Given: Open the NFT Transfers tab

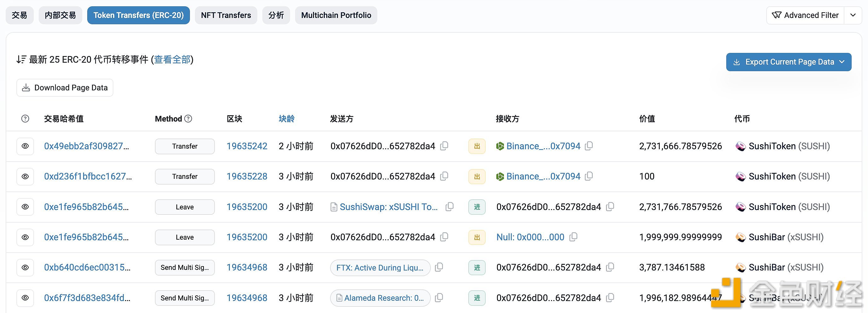Looking at the screenshot, I should click(226, 15).
